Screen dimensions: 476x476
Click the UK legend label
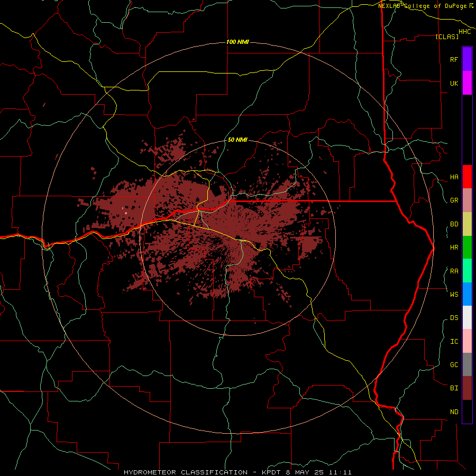point(454,83)
